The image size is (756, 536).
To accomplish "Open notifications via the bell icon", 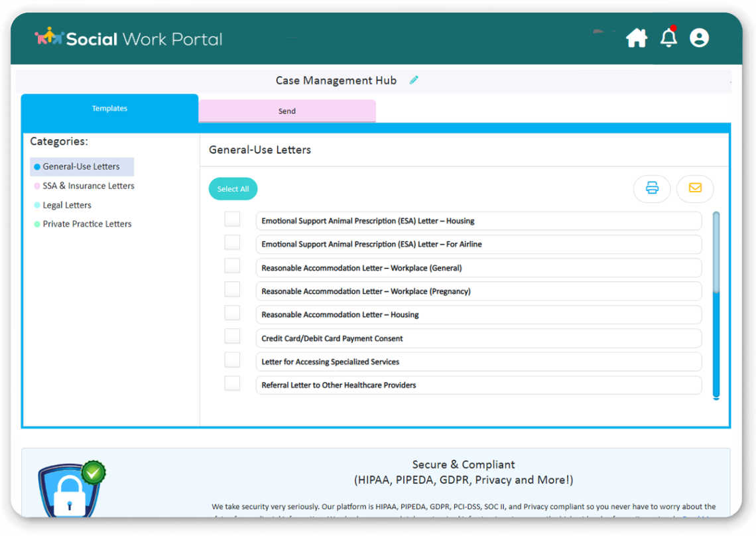I will pyautogui.click(x=668, y=38).
